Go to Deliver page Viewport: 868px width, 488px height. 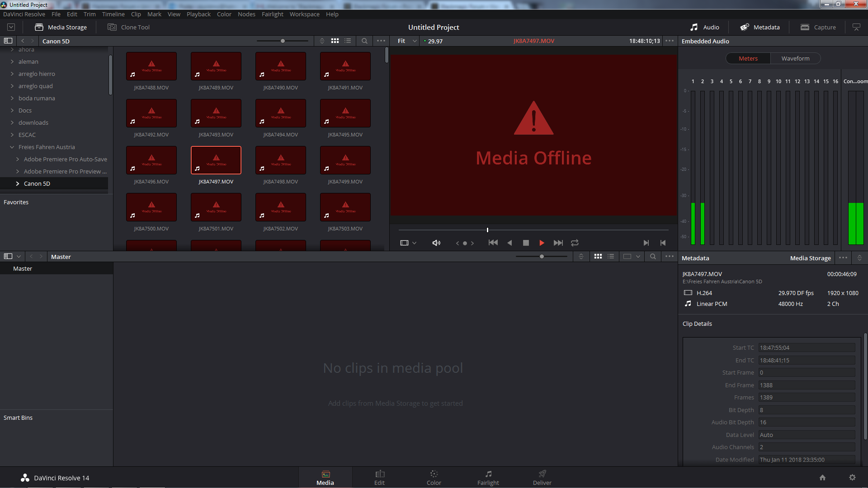coord(542,478)
